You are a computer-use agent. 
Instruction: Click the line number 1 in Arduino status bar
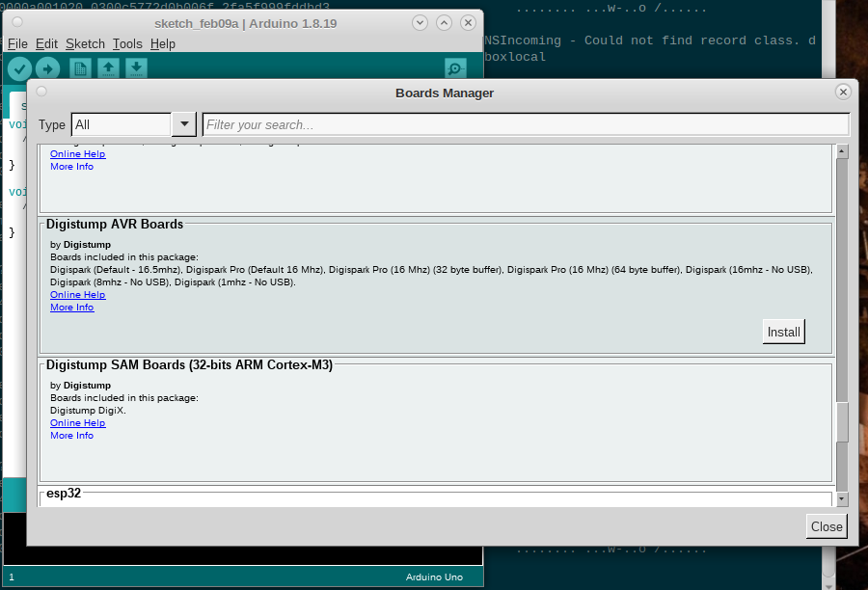[x=12, y=577]
